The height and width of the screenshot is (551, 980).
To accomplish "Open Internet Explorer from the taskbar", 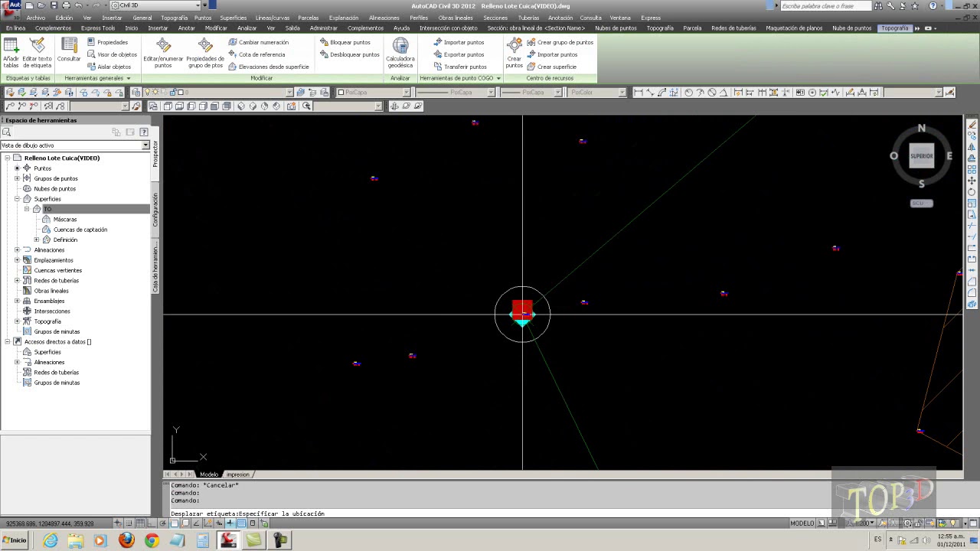I will (51, 540).
